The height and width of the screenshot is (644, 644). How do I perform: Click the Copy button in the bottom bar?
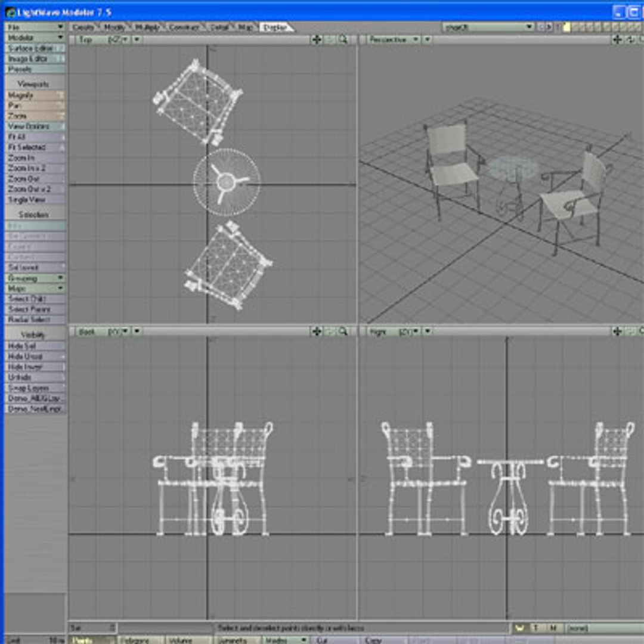tap(383, 640)
